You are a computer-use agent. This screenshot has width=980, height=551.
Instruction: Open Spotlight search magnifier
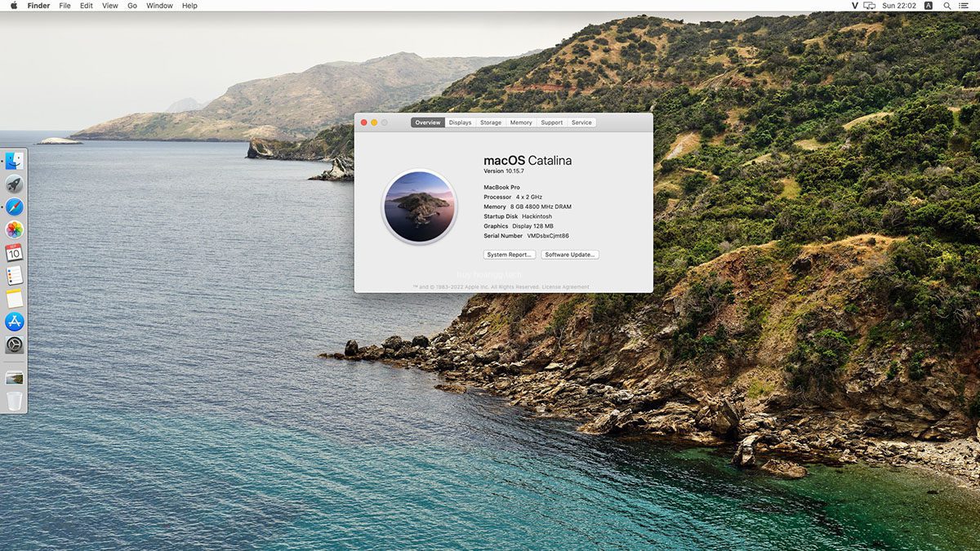(x=947, y=6)
